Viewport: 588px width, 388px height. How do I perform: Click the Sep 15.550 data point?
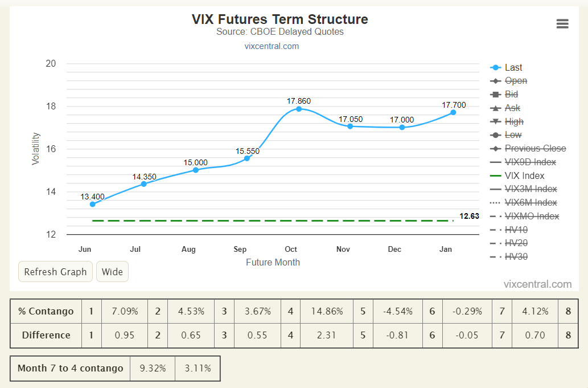pyautogui.click(x=246, y=158)
